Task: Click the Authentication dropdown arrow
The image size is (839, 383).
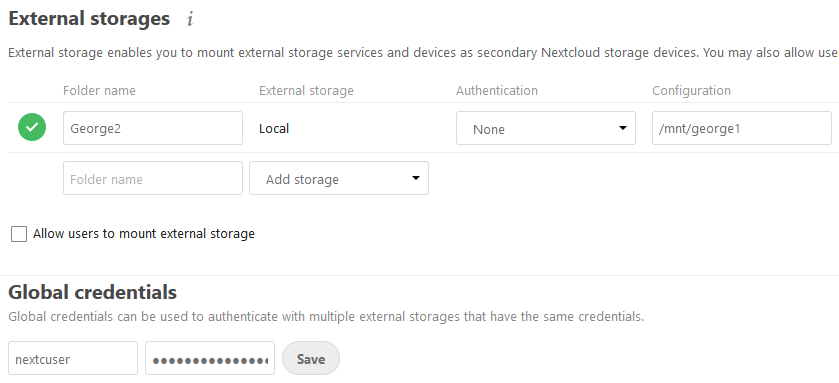Action: [622, 128]
